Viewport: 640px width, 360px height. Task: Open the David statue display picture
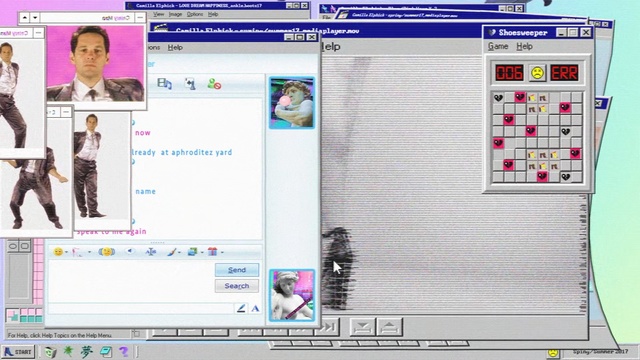(x=292, y=102)
